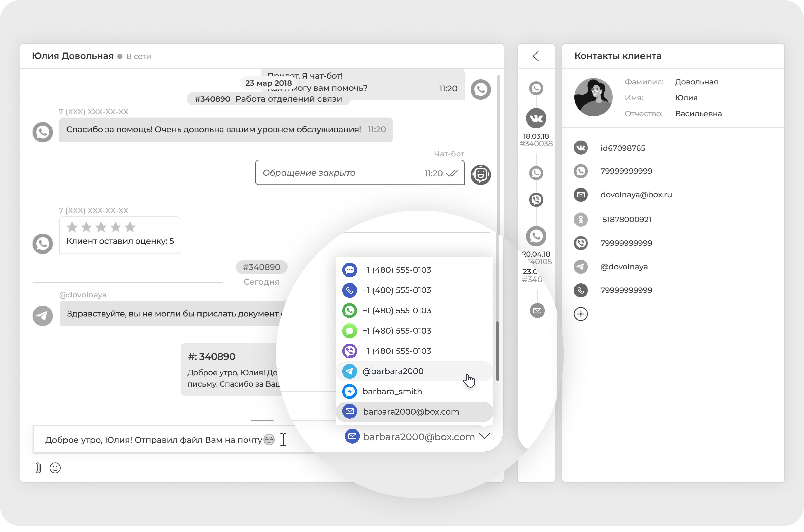
Task: Choose email barbara2000@box.com in dropdown list
Action: coord(414,412)
